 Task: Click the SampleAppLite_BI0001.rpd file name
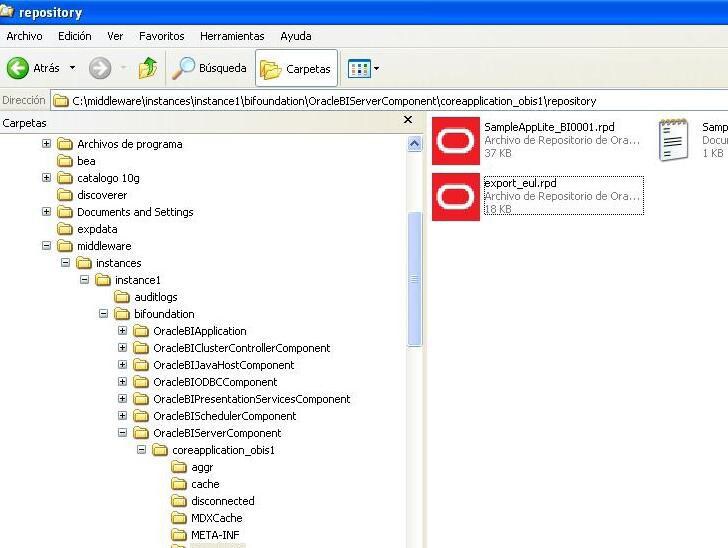pos(549,127)
